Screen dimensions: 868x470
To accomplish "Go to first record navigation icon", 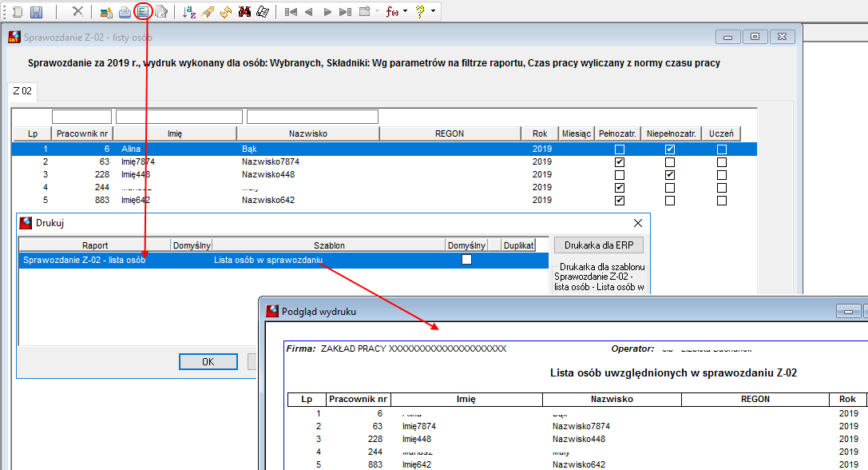I will click(x=291, y=12).
